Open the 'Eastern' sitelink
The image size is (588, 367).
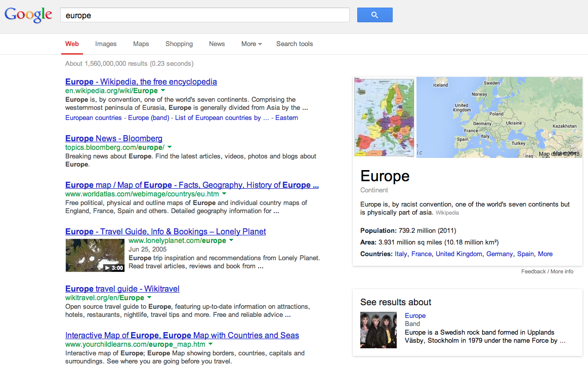coord(286,118)
